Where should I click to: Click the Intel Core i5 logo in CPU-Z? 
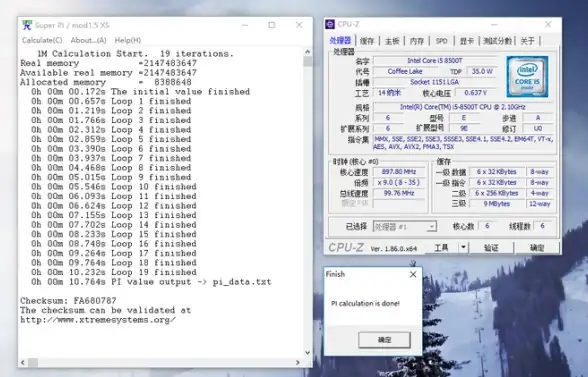(527, 76)
